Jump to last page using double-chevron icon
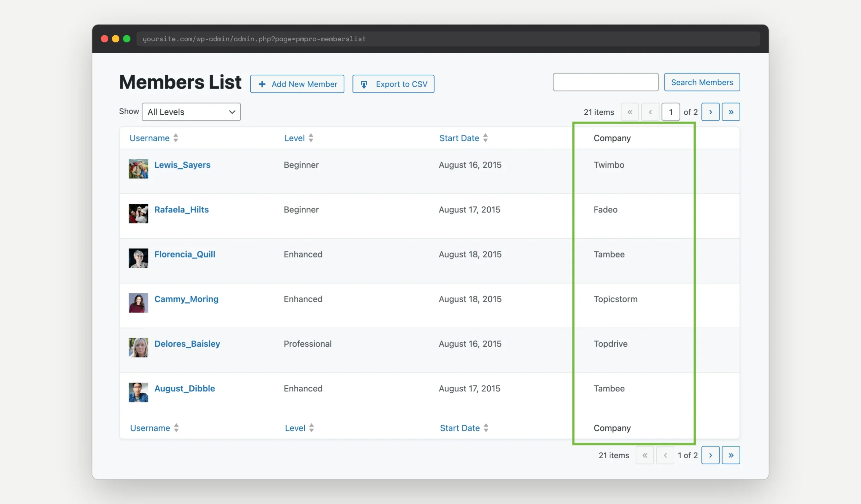This screenshot has width=861, height=504. pos(731,112)
